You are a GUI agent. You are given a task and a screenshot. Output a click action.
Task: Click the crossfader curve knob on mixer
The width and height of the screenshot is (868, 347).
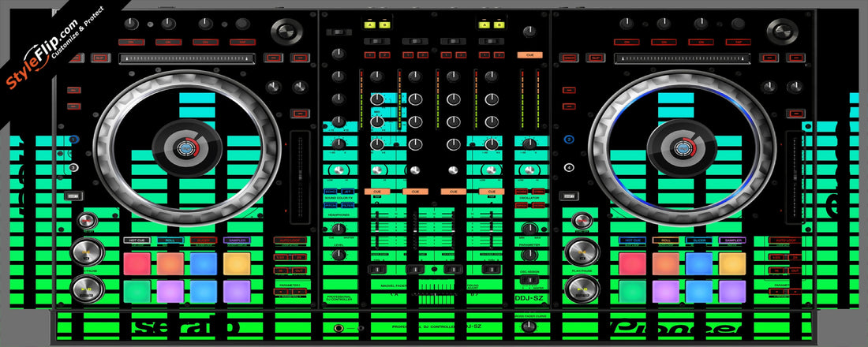click(529, 326)
